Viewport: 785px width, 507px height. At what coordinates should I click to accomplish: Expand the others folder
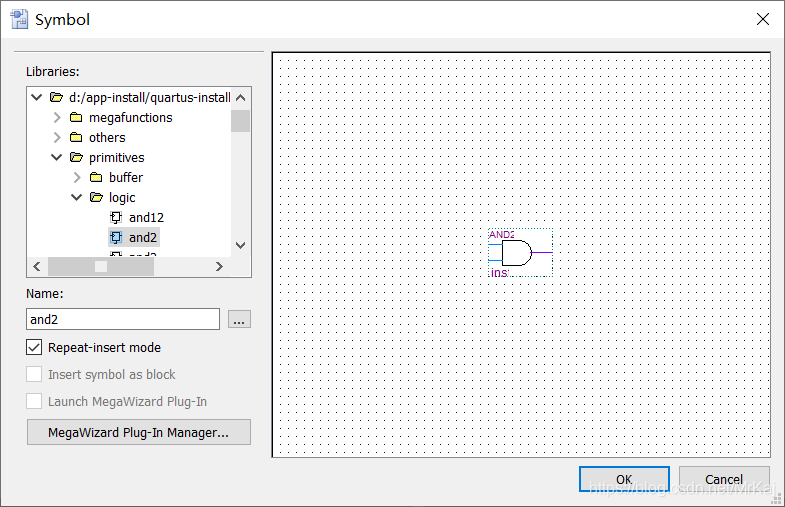(x=57, y=138)
